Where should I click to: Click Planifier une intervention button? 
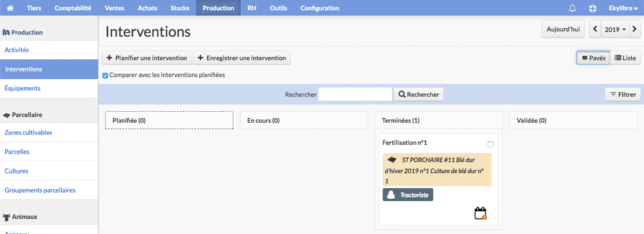coord(147,59)
